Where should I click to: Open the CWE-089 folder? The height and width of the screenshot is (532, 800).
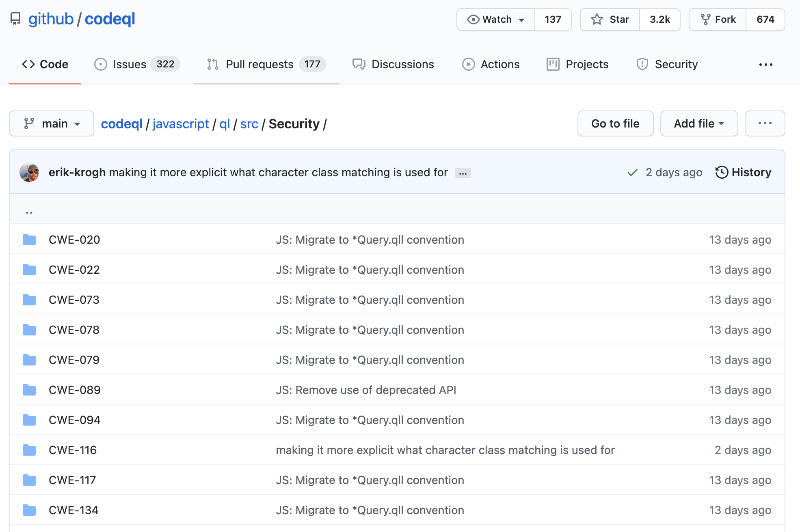75,390
